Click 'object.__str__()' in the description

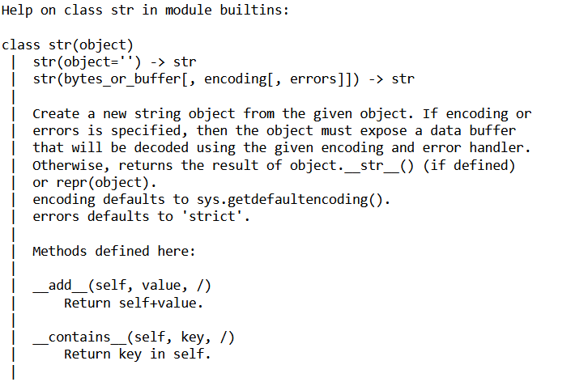(x=352, y=165)
